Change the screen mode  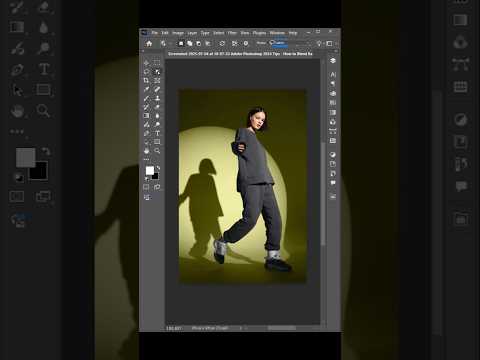pos(157,187)
